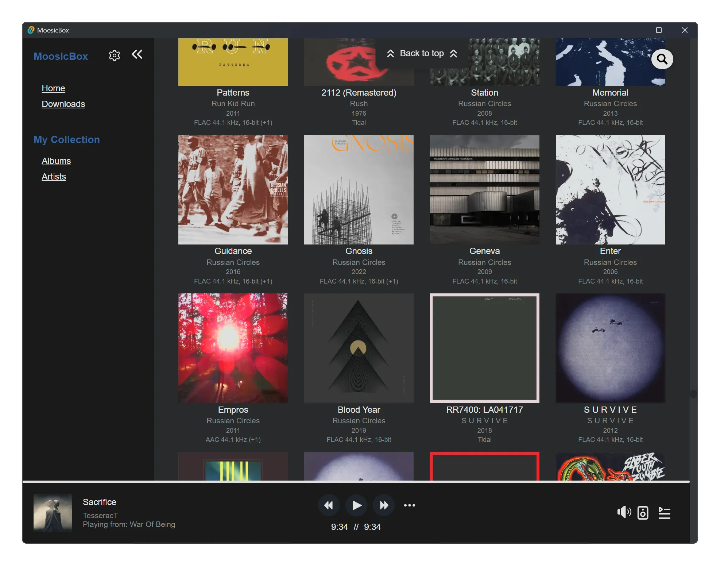The height and width of the screenshot is (574, 728).
Task: Click the Geneva album title
Action: pos(484,251)
